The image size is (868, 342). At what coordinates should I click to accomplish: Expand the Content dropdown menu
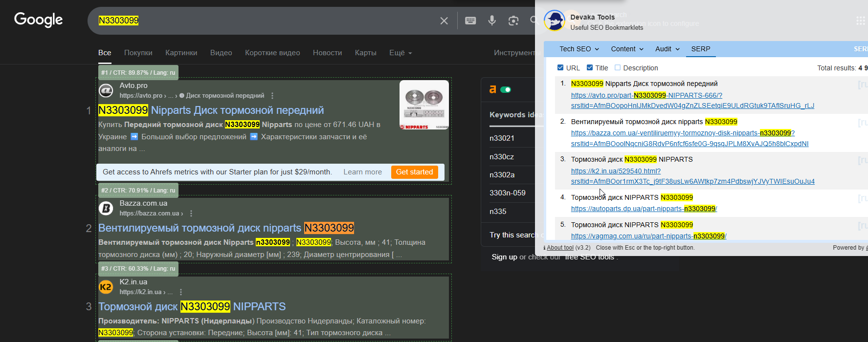point(627,49)
